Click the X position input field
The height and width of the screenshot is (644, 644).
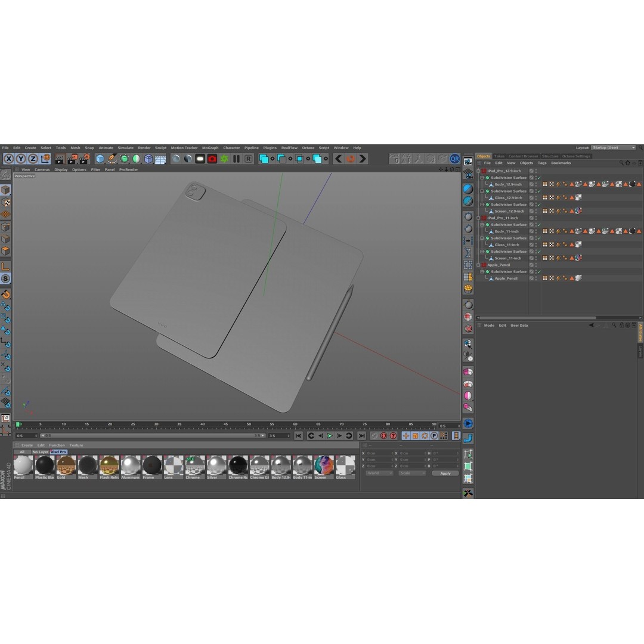tap(378, 453)
